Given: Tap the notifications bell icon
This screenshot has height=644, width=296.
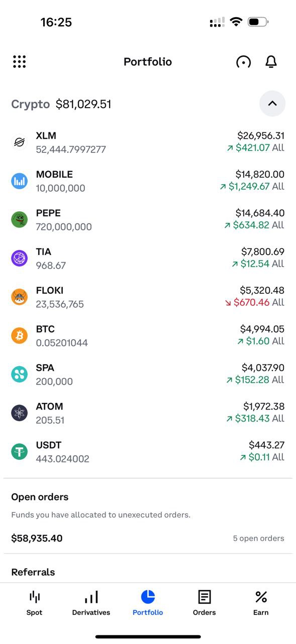Looking at the screenshot, I should pos(271,62).
